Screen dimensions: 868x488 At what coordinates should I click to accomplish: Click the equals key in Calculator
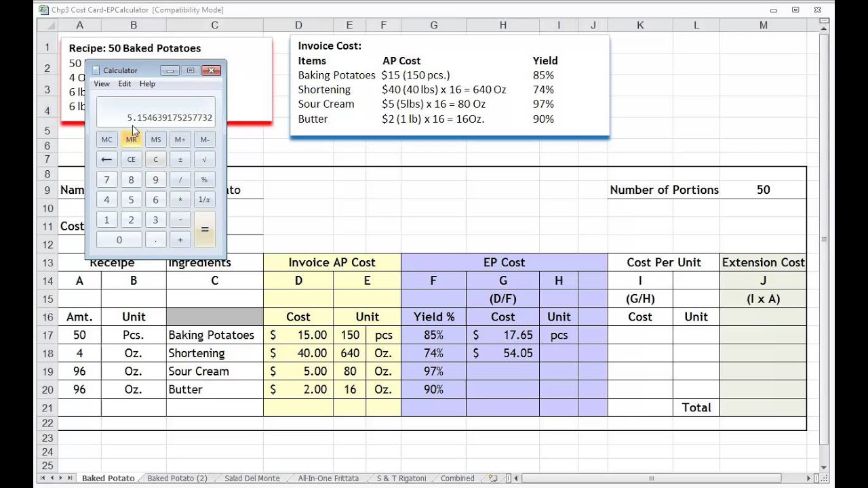pyautogui.click(x=205, y=230)
